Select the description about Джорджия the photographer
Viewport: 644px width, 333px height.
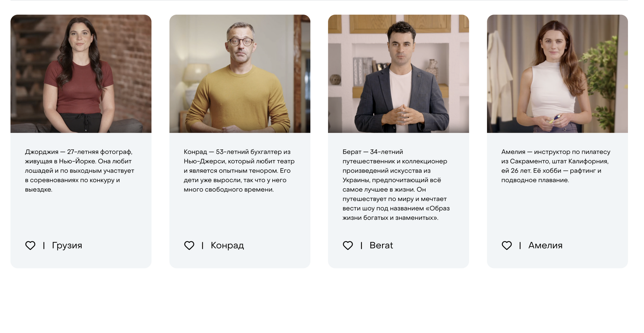click(80, 171)
